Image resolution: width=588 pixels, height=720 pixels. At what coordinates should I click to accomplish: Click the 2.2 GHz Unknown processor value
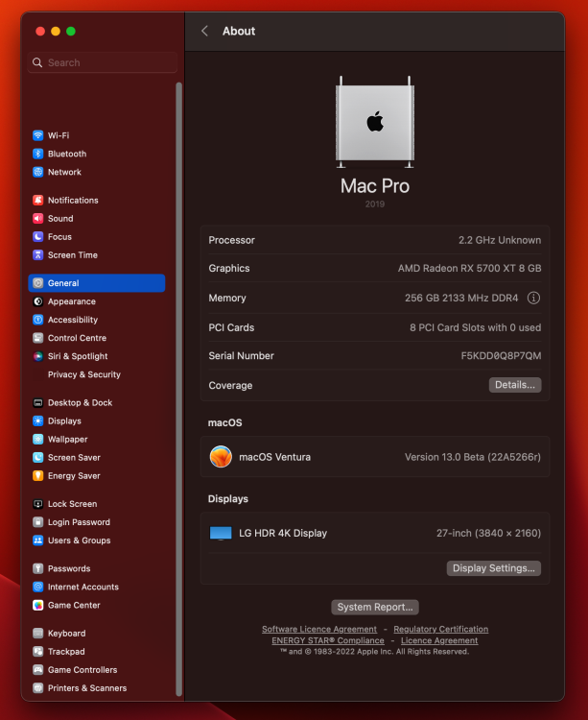coord(500,240)
